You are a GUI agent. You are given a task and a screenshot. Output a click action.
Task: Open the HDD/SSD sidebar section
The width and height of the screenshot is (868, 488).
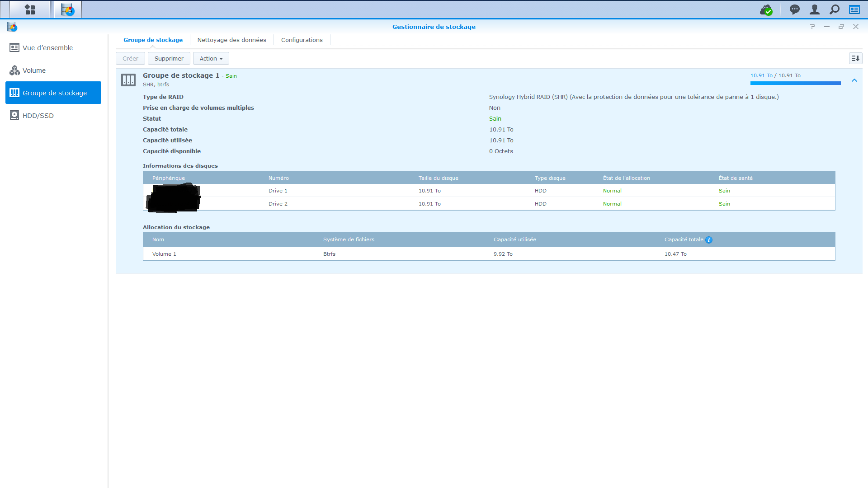pos(38,116)
